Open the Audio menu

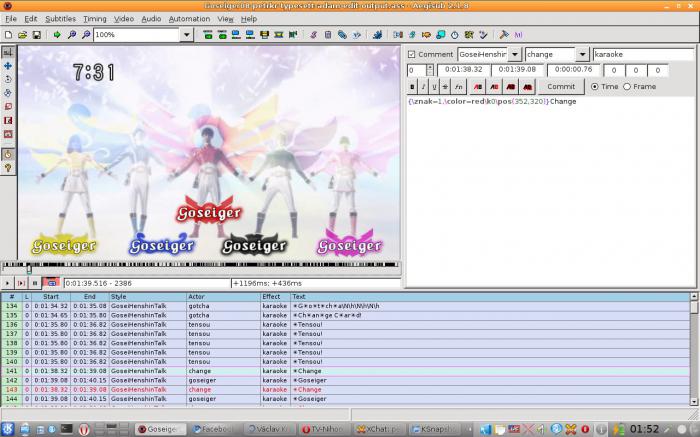pos(151,19)
